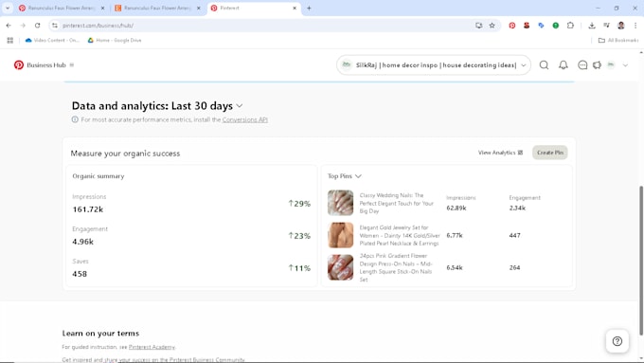
Task: Click the Elegant Gold Jewelry Set title
Action: (x=400, y=235)
